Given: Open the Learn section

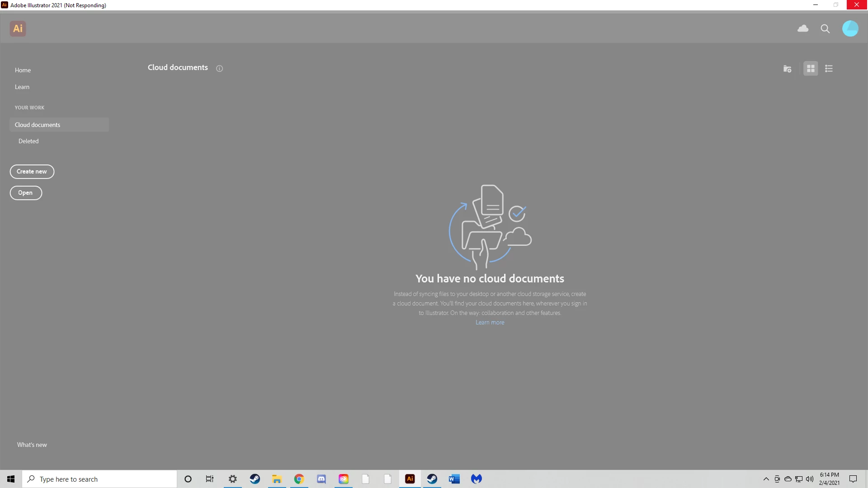Looking at the screenshot, I should (22, 87).
